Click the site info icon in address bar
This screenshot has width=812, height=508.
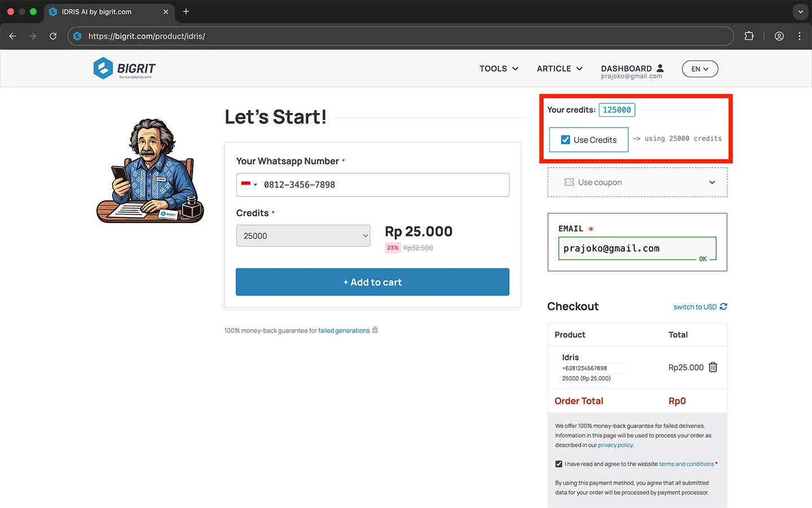point(78,36)
